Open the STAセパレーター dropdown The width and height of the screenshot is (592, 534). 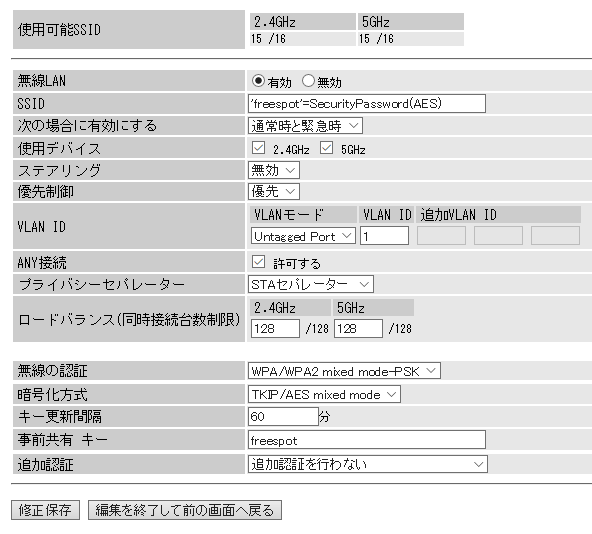(311, 284)
